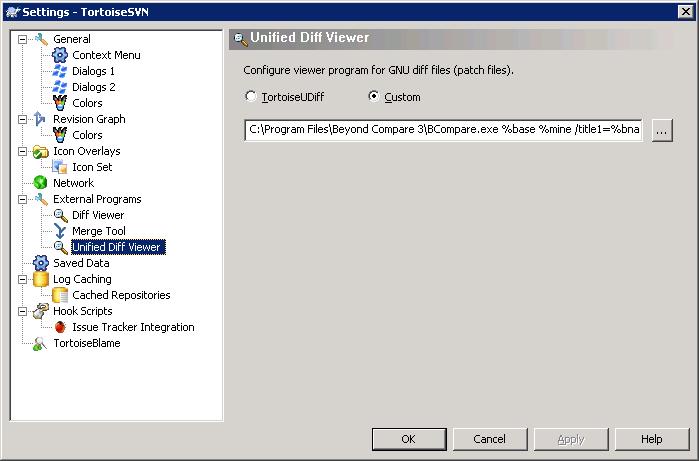Collapse the Hook Scripts tree node
The width and height of the screenshot is (699, 461).
point(22,311)
